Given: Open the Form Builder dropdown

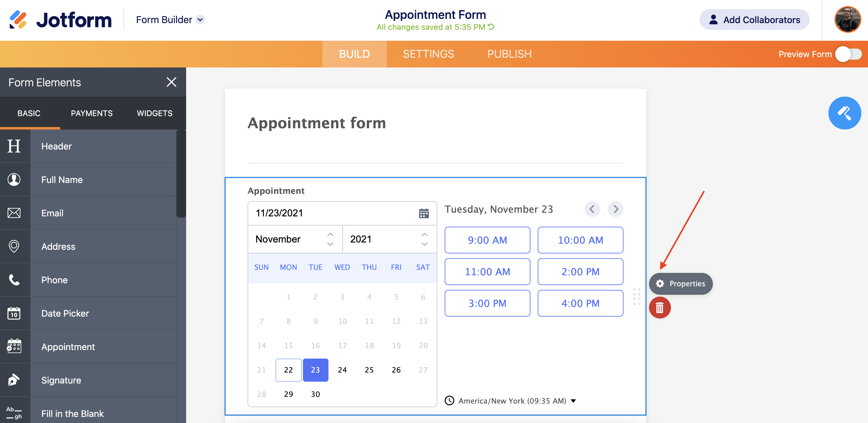Looking at the screenshot, I should tap(200, 19).
